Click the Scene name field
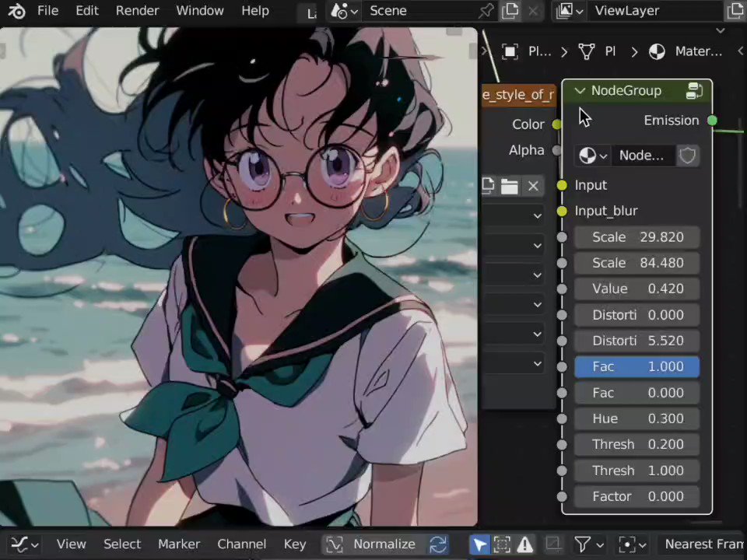 click(x=419, y=11)
